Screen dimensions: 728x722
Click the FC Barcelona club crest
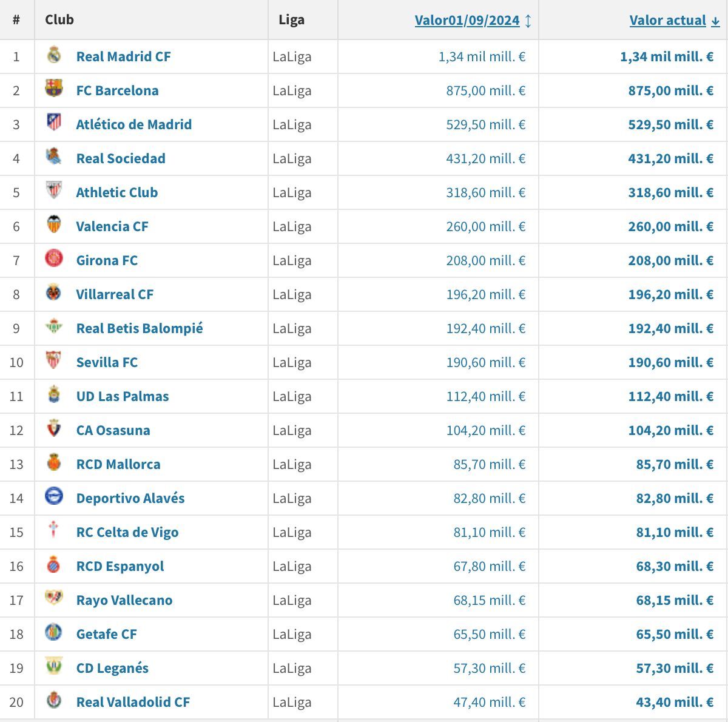[55, 90]
